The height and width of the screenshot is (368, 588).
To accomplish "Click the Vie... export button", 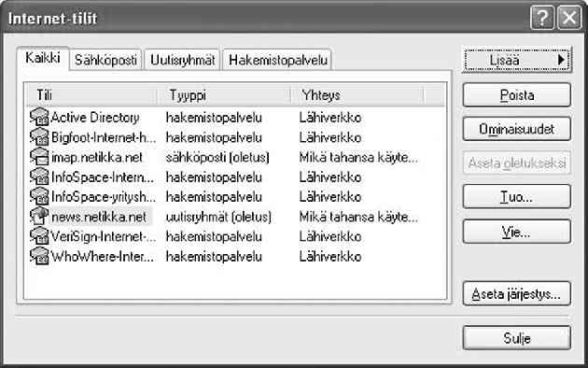I will click(x=517, y=232).
